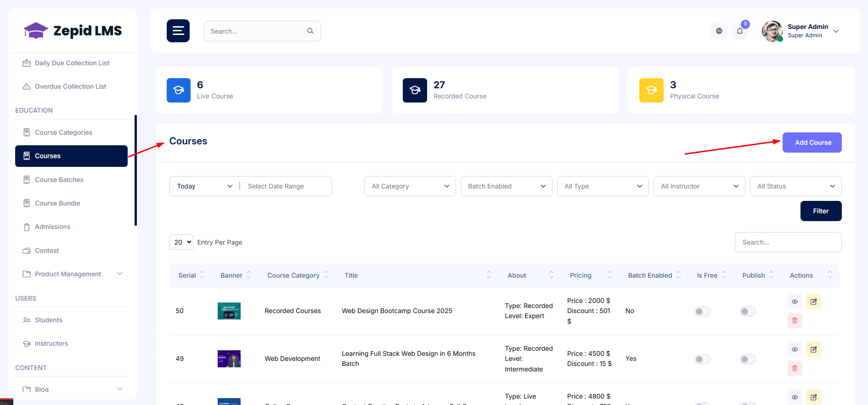
Task: Edit Web Design Bootcamp Course 2025
Action: coord(814,302)
